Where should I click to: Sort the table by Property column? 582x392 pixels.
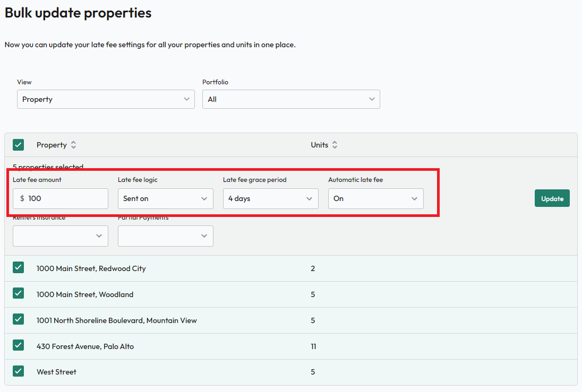(x=73, y=145)
